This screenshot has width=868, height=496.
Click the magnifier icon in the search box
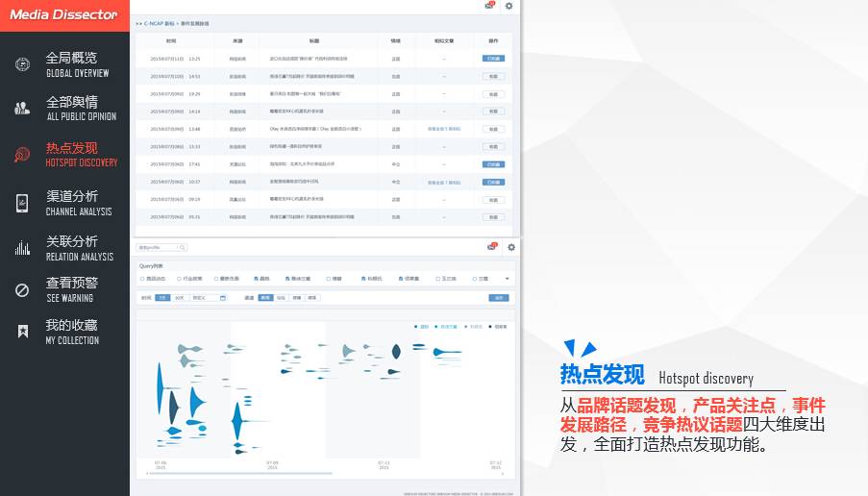[x=182, y=247]
